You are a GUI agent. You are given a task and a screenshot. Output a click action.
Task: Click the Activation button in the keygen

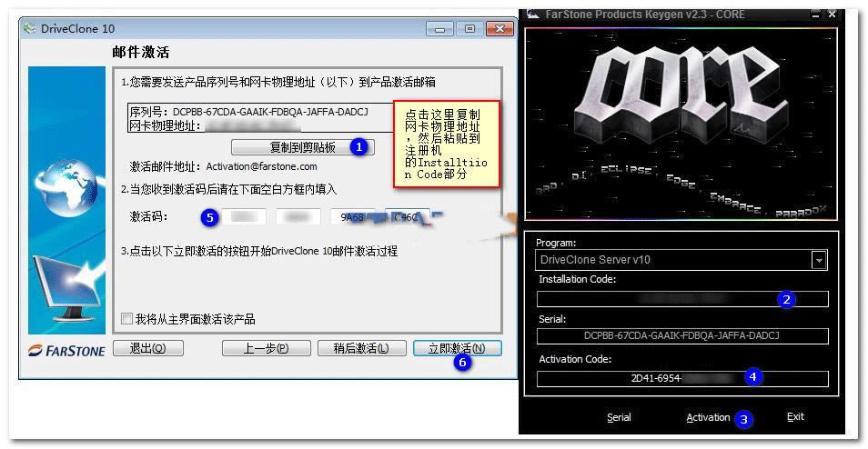click(708, 417)
